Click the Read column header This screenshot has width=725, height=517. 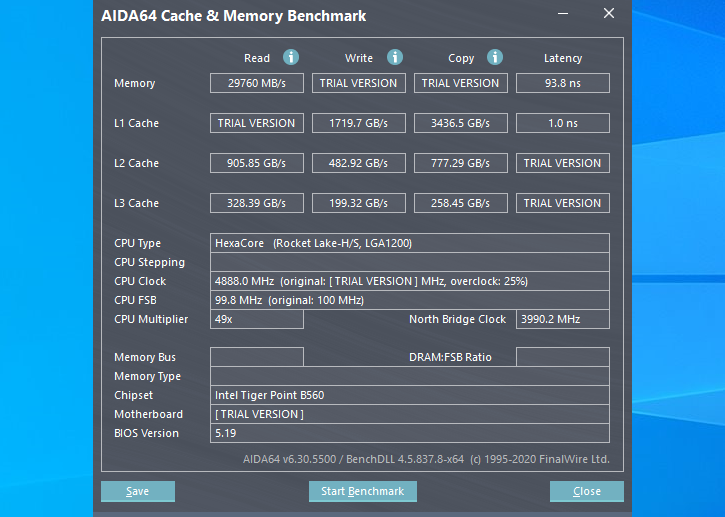[257, 58]
